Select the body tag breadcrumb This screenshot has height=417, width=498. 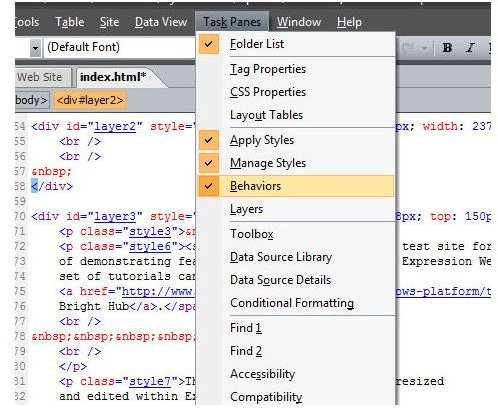click(x=32, y=100)
